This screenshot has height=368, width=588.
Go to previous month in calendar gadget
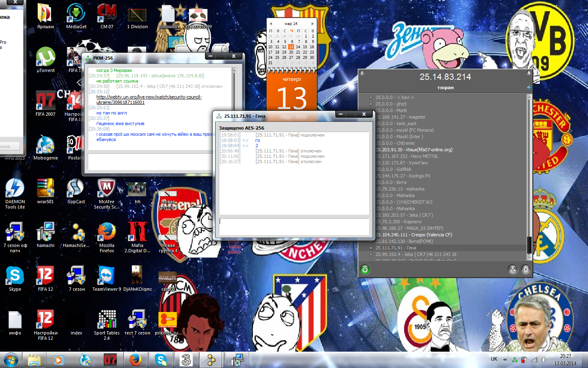click(270, 24)
